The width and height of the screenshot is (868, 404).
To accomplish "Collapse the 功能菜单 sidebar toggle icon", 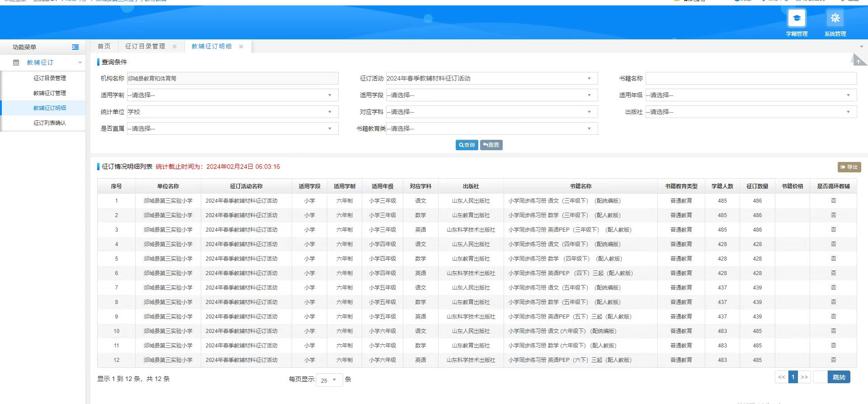I will (x=75, y=47).
